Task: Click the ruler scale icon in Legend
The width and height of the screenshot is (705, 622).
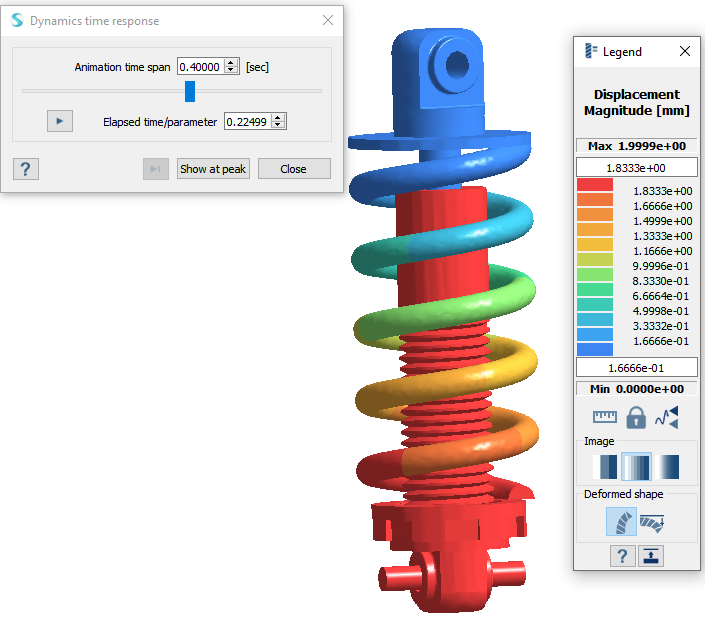Action: tap(605, 417)
